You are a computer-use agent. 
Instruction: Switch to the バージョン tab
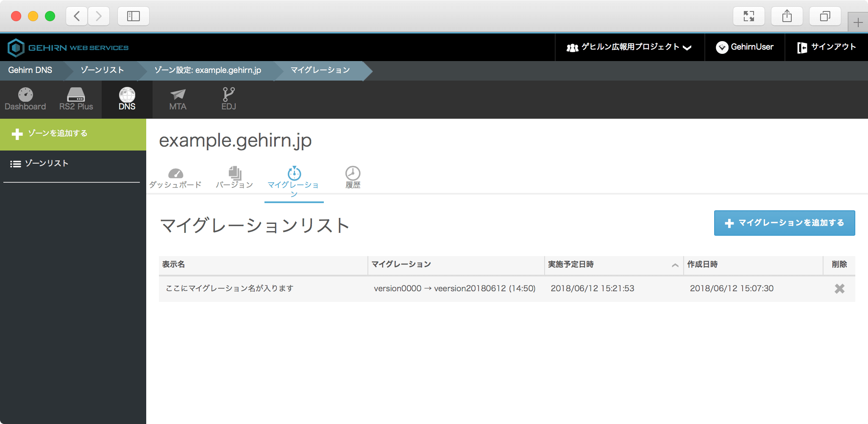[x=234, y=178]
